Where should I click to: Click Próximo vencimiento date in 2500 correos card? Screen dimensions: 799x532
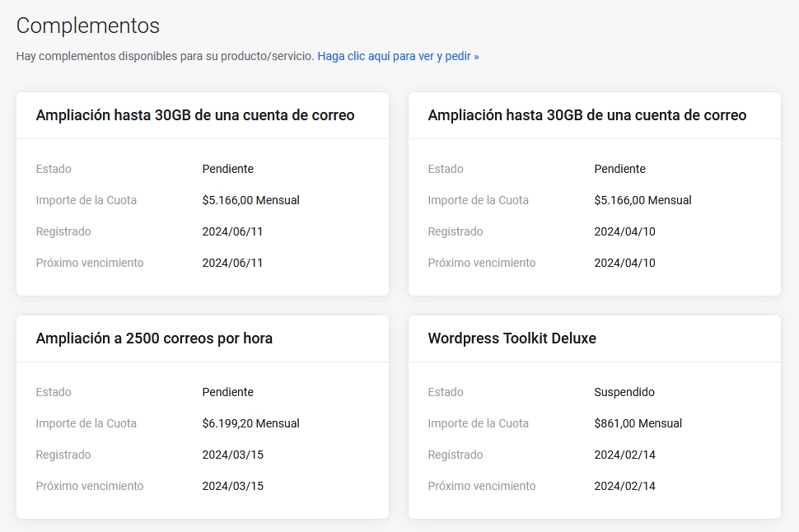pyautogui.click(x=232, y=487)
